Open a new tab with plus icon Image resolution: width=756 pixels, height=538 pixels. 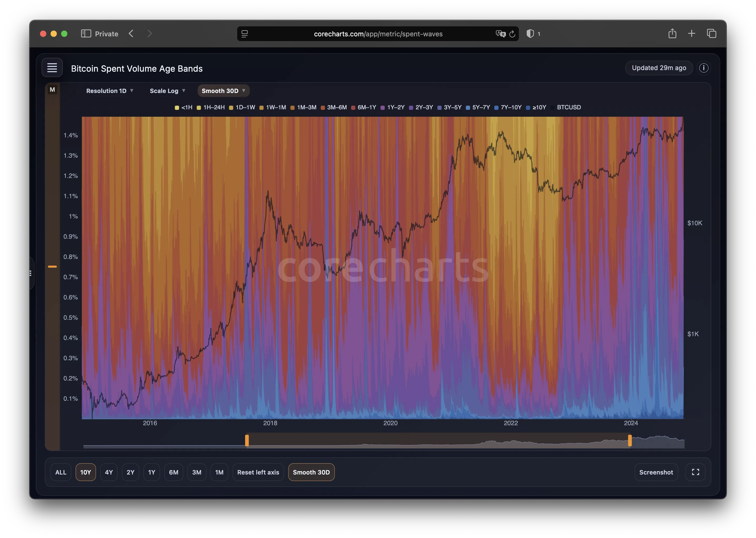point(692,34)
